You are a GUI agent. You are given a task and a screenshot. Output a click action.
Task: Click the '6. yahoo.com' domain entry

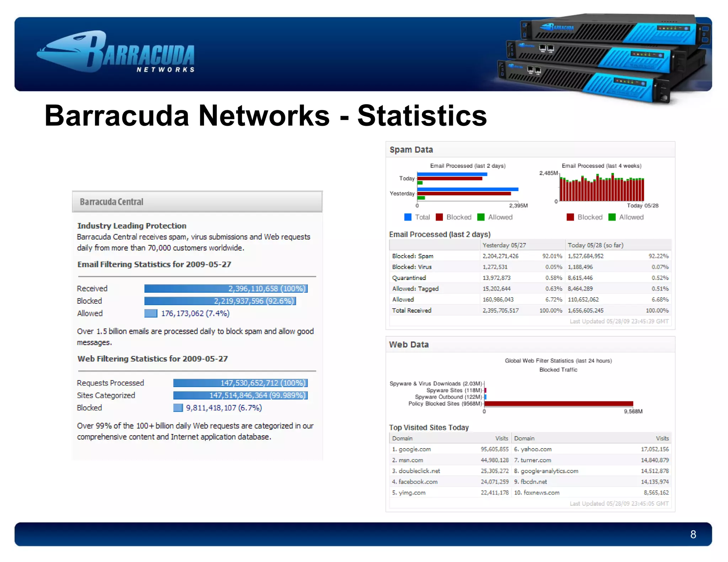(533, 449)
